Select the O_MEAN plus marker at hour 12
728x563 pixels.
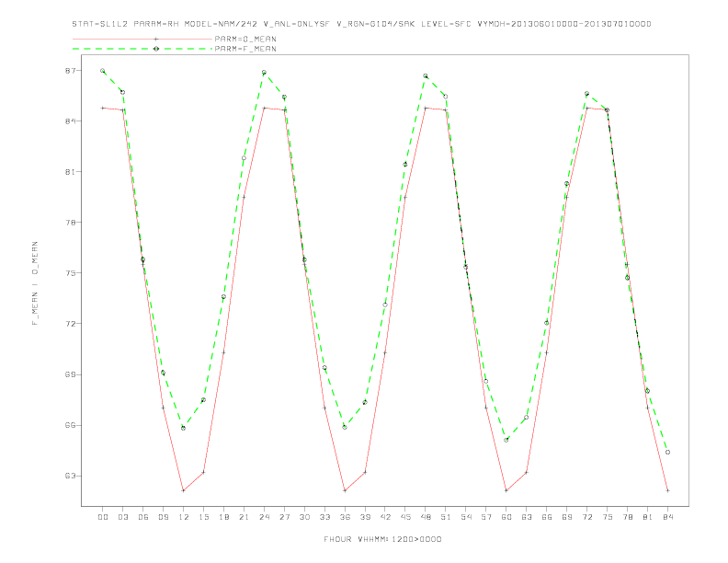[x=184, y=490]
